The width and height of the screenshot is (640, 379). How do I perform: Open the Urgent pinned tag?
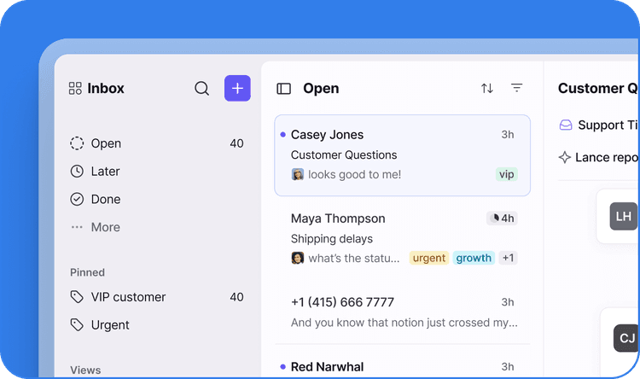(157, 325)
